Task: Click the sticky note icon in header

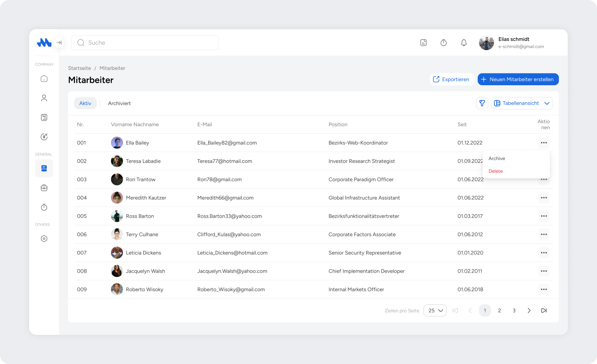Action: pyautogui.click(x=423, y=43)
